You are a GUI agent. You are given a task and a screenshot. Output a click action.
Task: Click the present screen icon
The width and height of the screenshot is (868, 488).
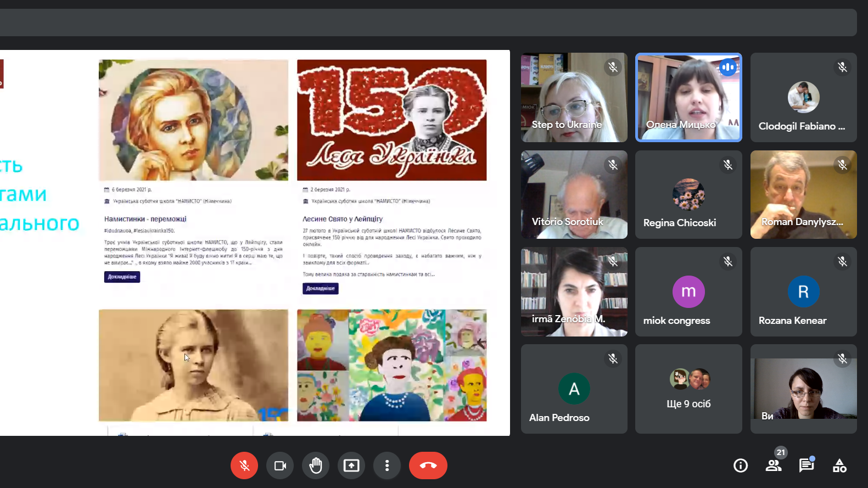(x=351, y=465)
